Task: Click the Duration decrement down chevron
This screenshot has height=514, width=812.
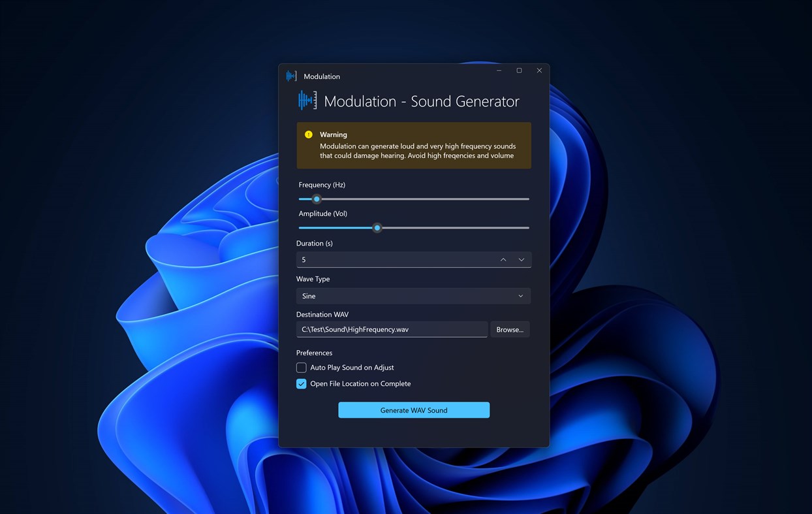Action: click(522, 259)
